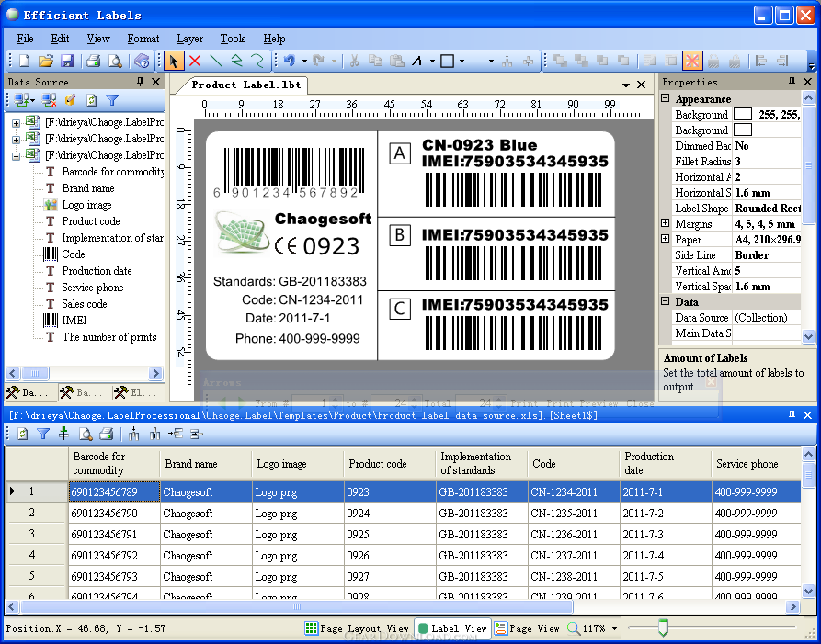Expand the Margins property row

coord(665,223)
